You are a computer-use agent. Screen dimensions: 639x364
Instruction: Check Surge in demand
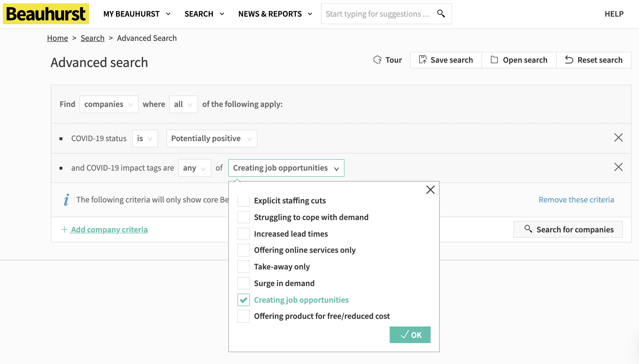pyautogui.click(x=243, y=283)
